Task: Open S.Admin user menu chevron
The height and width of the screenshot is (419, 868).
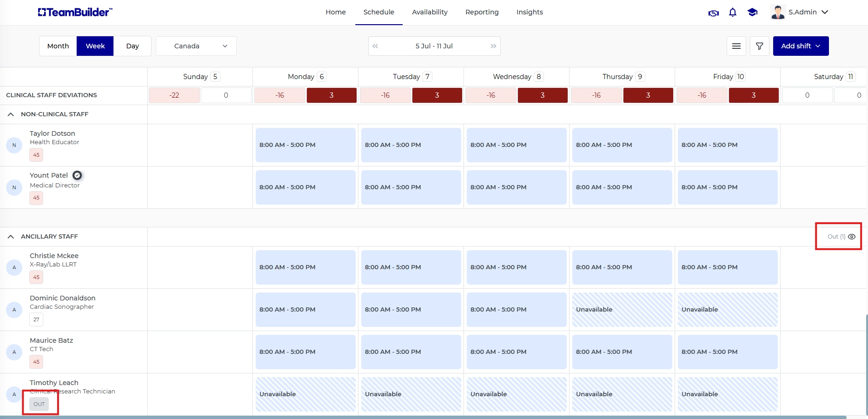Action: [x=825, y=12]
